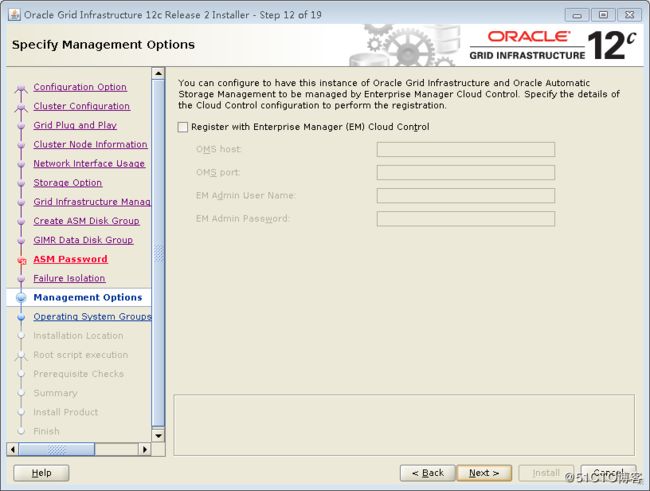Click horizontal scroll left arrow
Viewport: 650px width, 491px height.
click(13, 449)
